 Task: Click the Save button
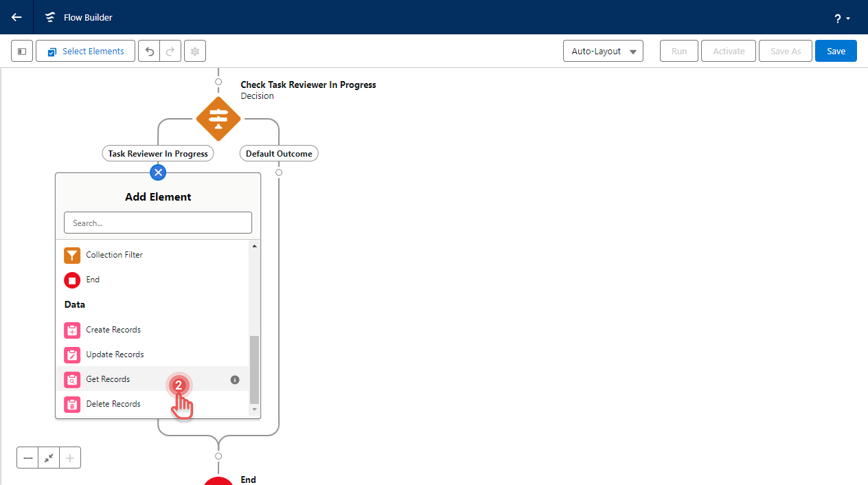[835, 52]
